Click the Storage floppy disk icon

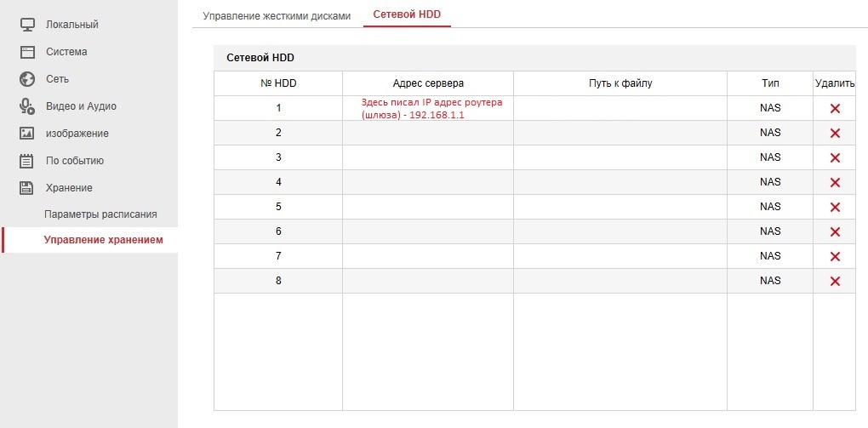coord(26,187)
